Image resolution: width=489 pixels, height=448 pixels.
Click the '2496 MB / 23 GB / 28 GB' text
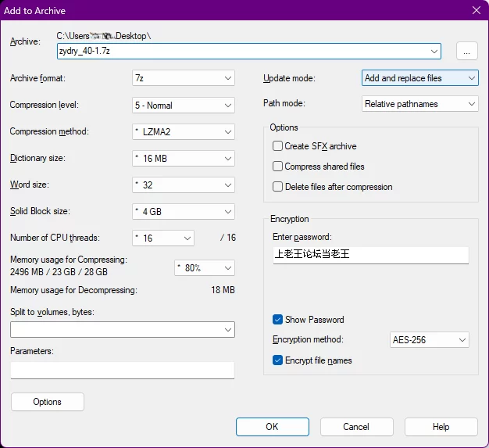(x=59, y=272)
